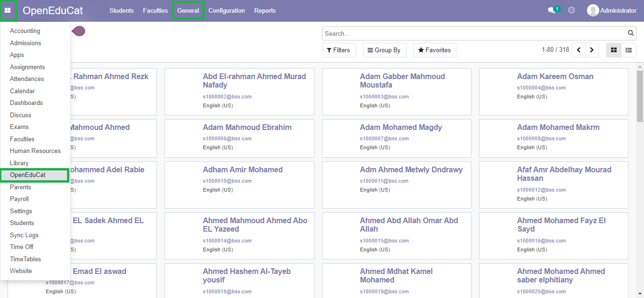Click the apps grid menu icon
This screenshot has width=644, height=298.
click(8, 10)
